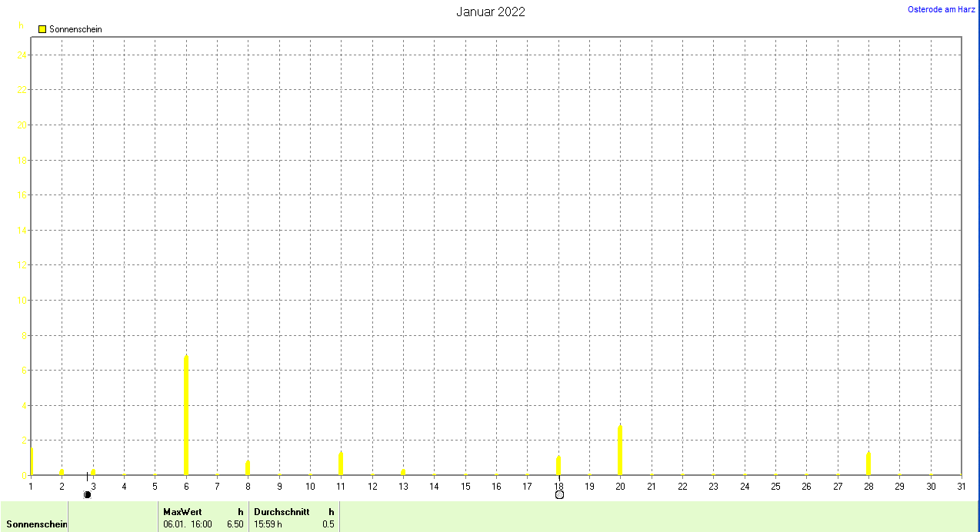Click the 0.5 average value cell

328,524
